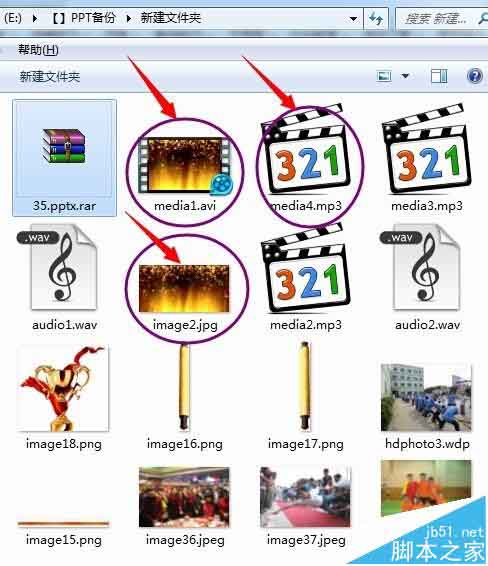Select the image16.png scroll rod thumbnail
The width and height of the screenshot is (488, 566).
[x=184, y=387]
